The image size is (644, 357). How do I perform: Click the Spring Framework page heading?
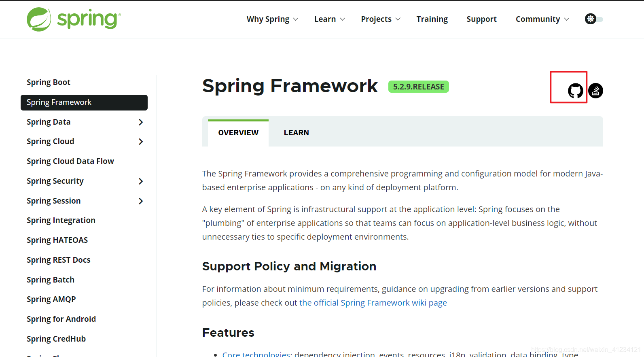[290, 86]
